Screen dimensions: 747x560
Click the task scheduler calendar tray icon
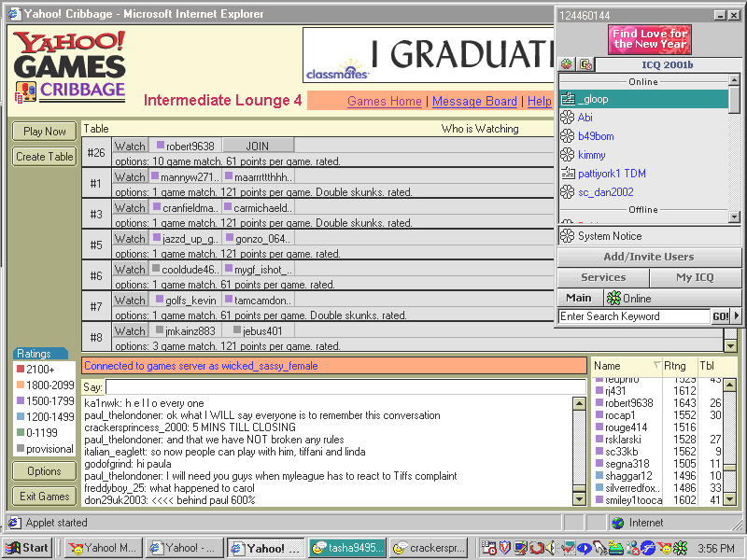489,548
